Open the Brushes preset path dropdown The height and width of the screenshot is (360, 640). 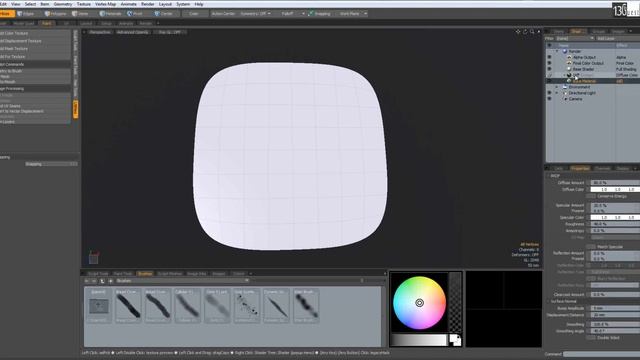point(182,281)
